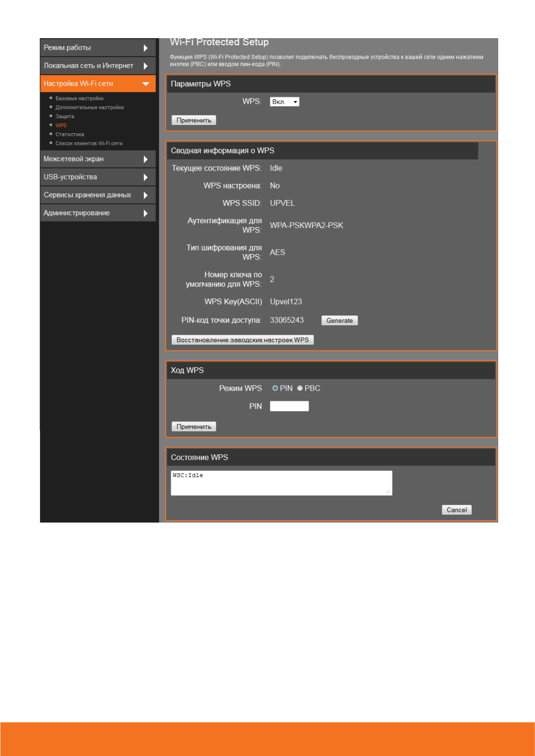
Task: Click Применить under Параметры WPS
Action: point(194,120)
